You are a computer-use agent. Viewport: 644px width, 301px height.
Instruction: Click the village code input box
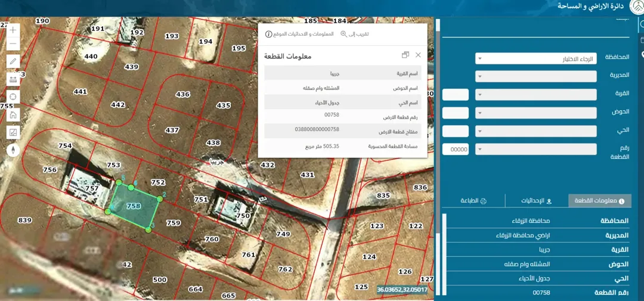[x=455, y=95]
